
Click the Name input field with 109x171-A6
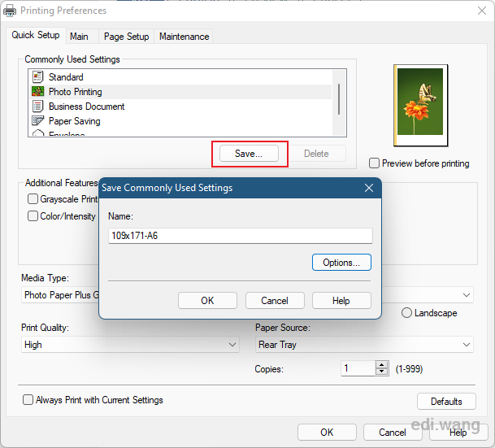click(x=241, y=236)
